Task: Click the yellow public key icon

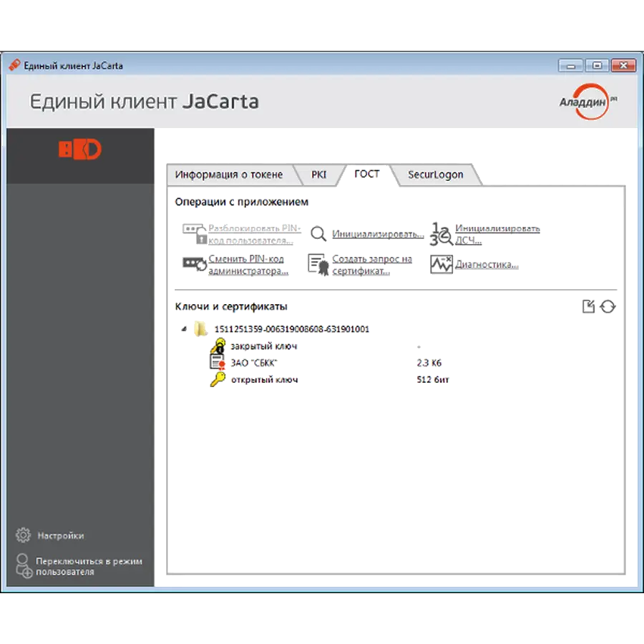Action: point(218,379)
